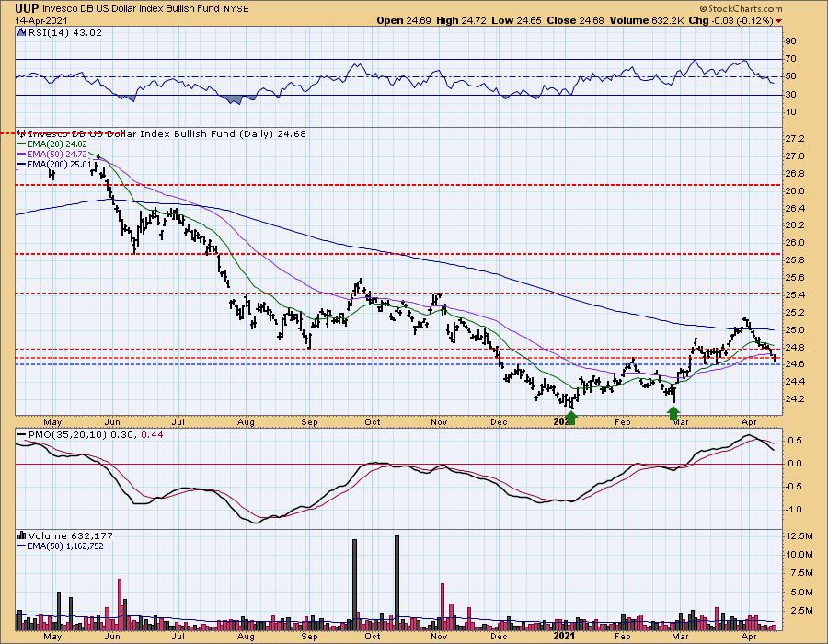Click the 0.0 PMO axis label
Image resolution: width=828 pixels, height=644 pixels.
click(x=795, y=464)
